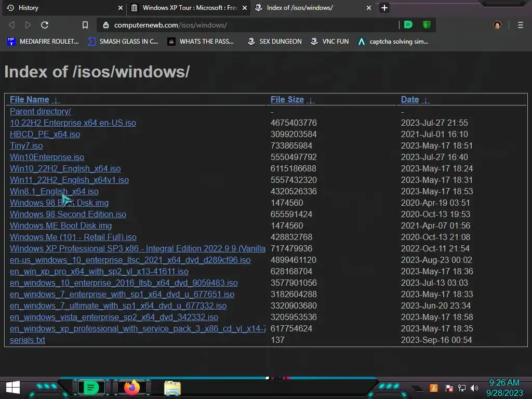Close the Windows XP Tour tab
Image resolution: width=532 pixels, height=399 pixels.
click(244, 8)
